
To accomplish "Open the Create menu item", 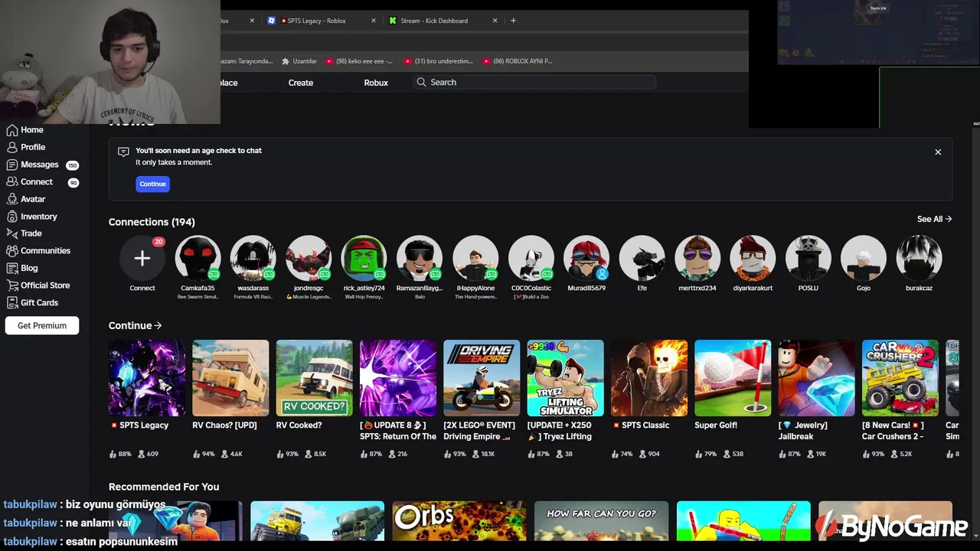I will (300, 83).
